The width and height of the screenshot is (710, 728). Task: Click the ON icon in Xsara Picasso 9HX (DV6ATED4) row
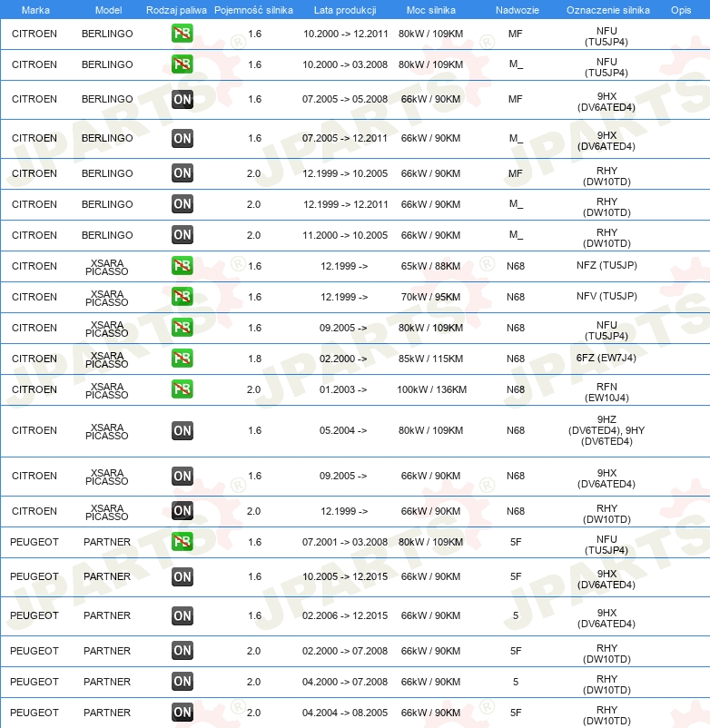click(182, 477)
